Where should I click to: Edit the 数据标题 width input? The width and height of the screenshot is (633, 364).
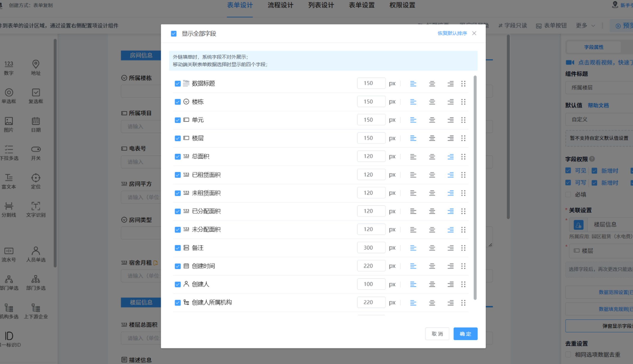(371, 83)
